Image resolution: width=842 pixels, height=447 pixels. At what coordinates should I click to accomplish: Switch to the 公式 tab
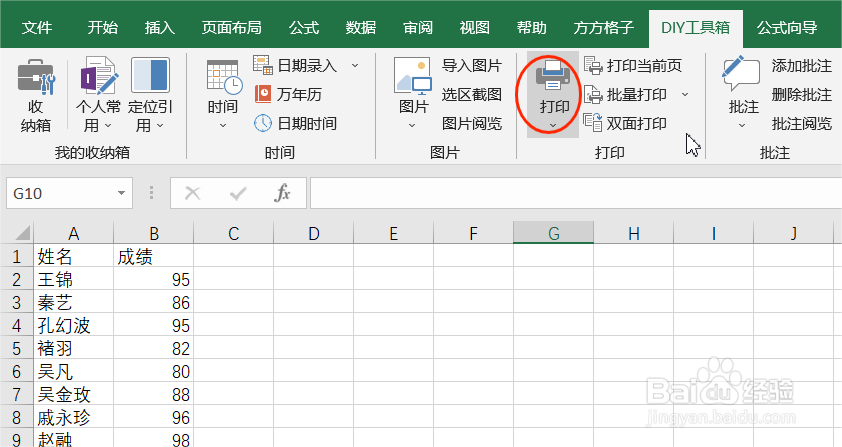303,27
